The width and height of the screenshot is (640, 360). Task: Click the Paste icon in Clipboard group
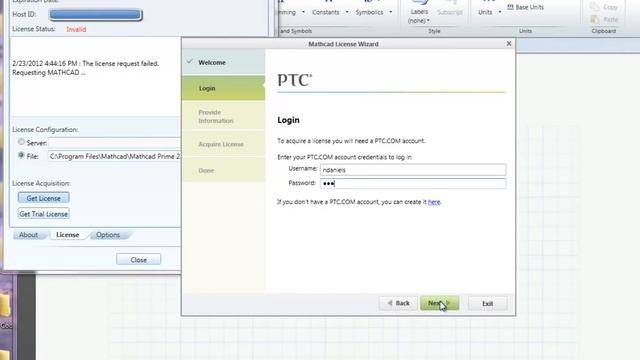point(595,19)
